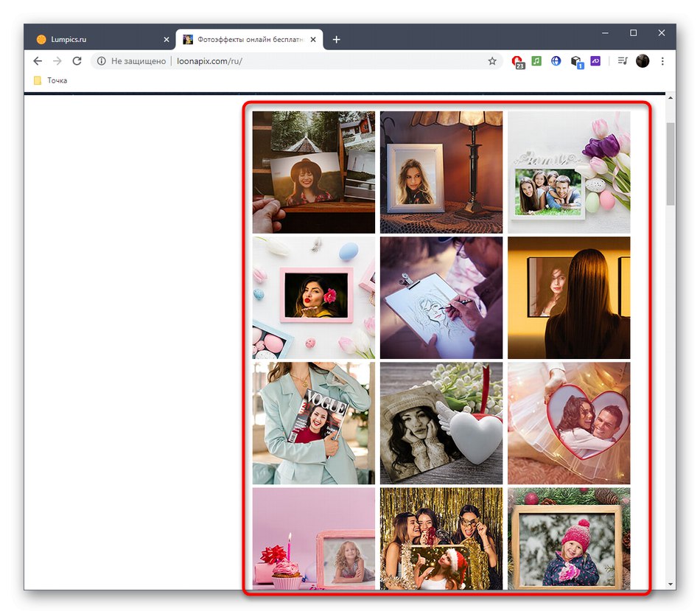Close the Фотоэффекты онлайн tab
The width and height of the screenshot is (700, 614).
pos(313,40)
